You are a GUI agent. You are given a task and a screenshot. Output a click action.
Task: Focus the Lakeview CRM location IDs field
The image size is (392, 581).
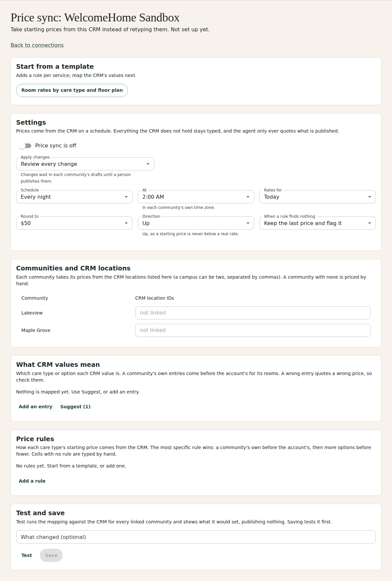tap(253, 313)
